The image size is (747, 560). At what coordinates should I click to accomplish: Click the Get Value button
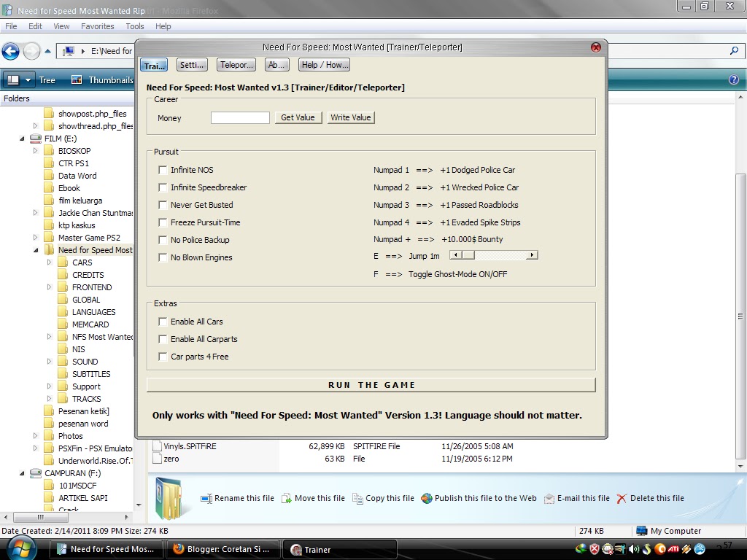(298, 117)
